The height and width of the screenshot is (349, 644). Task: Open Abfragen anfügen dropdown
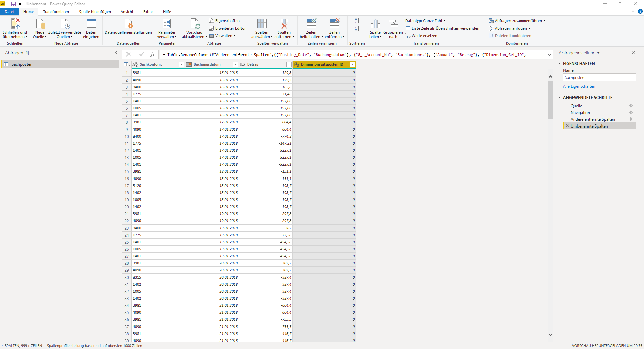coord(509,28)
